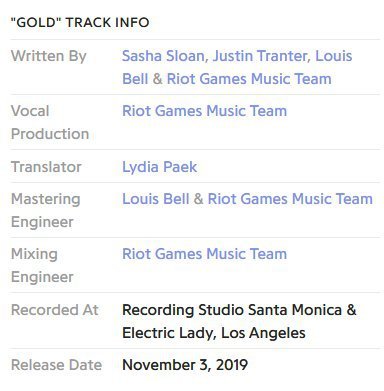Open Justin Tranter writer link

coord(259,56)
